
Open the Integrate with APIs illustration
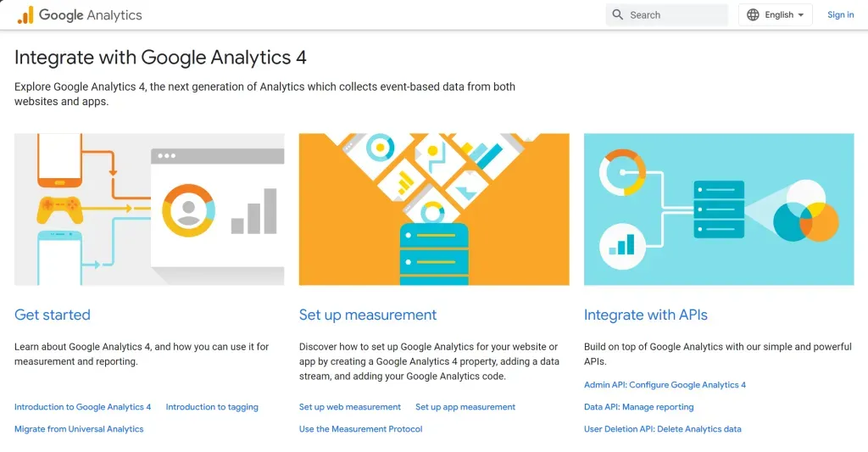coord(719,209)
